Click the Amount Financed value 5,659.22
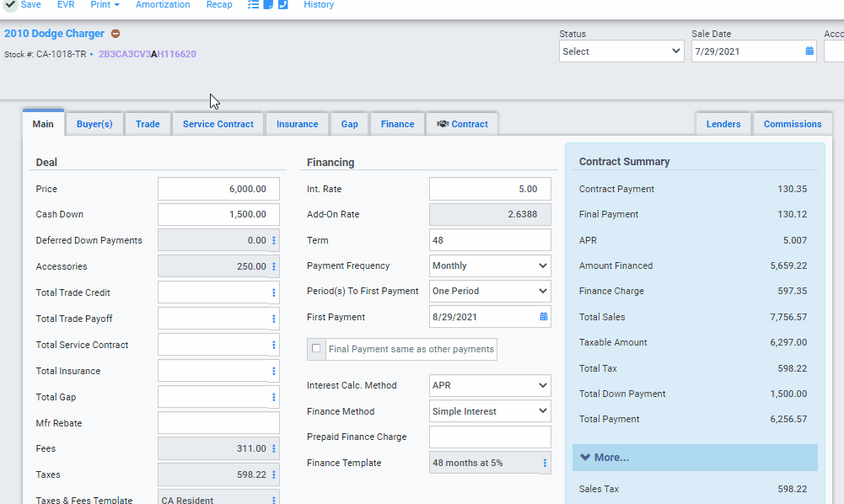 pos(788,265)
